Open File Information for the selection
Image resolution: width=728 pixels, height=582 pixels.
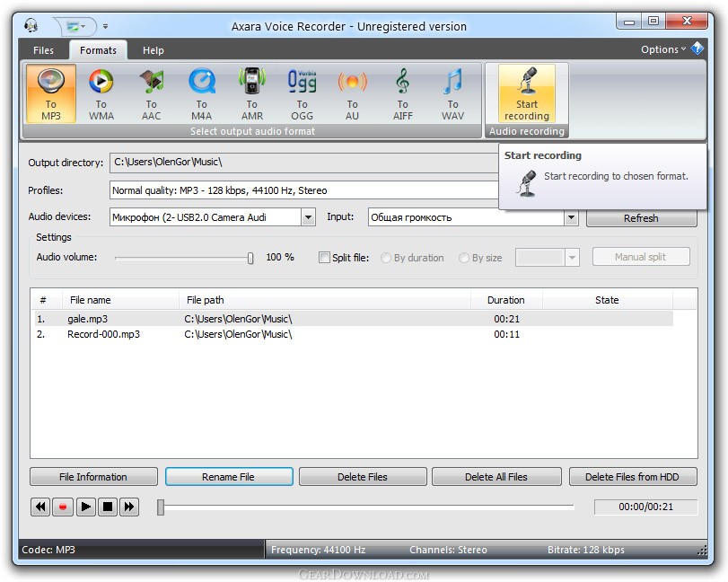(x=93, y=477)
